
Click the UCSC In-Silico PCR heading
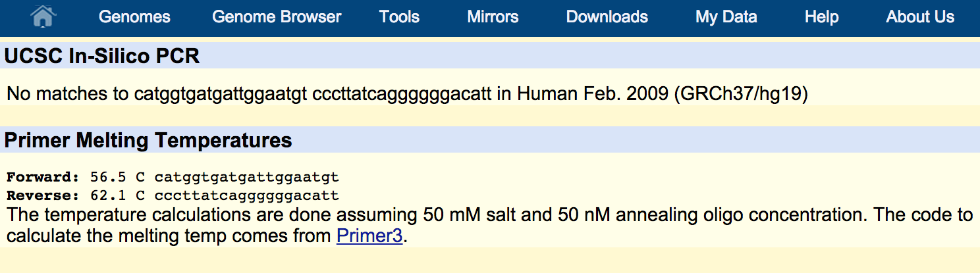click(x=102, y=57)
